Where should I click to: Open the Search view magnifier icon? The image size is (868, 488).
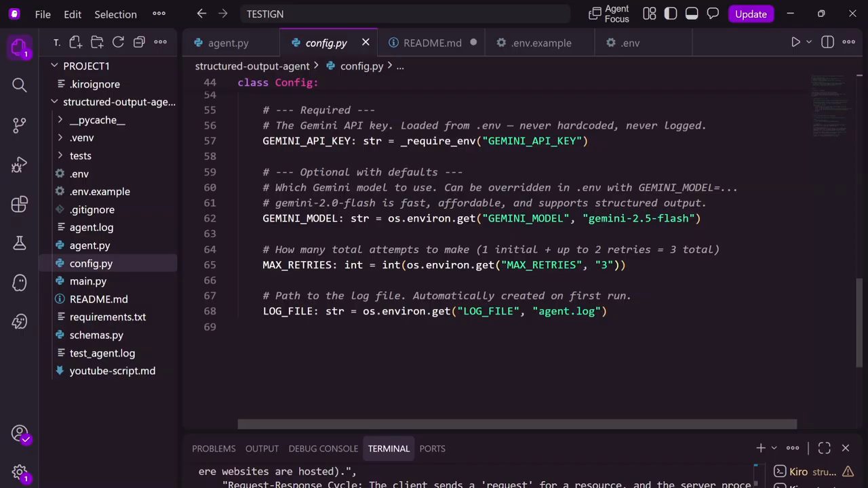[x=19, y=85]
